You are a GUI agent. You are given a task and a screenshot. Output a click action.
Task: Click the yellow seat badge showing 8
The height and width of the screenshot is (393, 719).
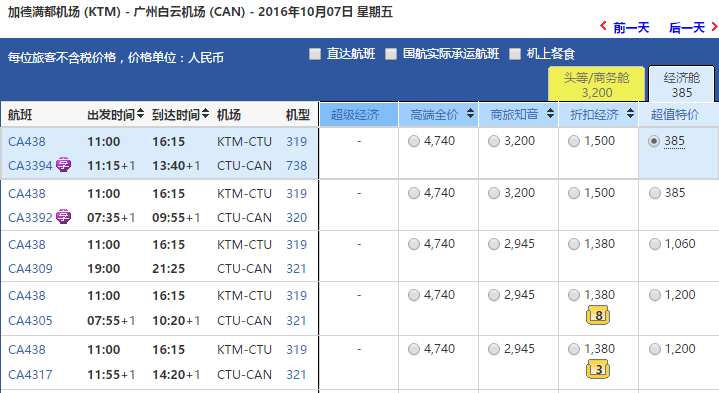(598, 316)
